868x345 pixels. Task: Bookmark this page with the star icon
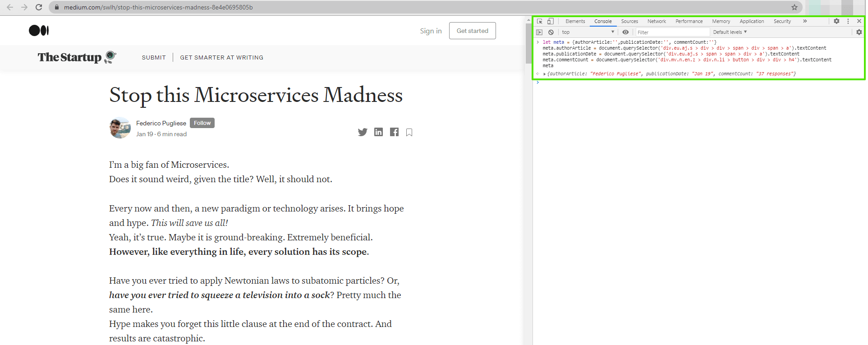coord(795,7)
